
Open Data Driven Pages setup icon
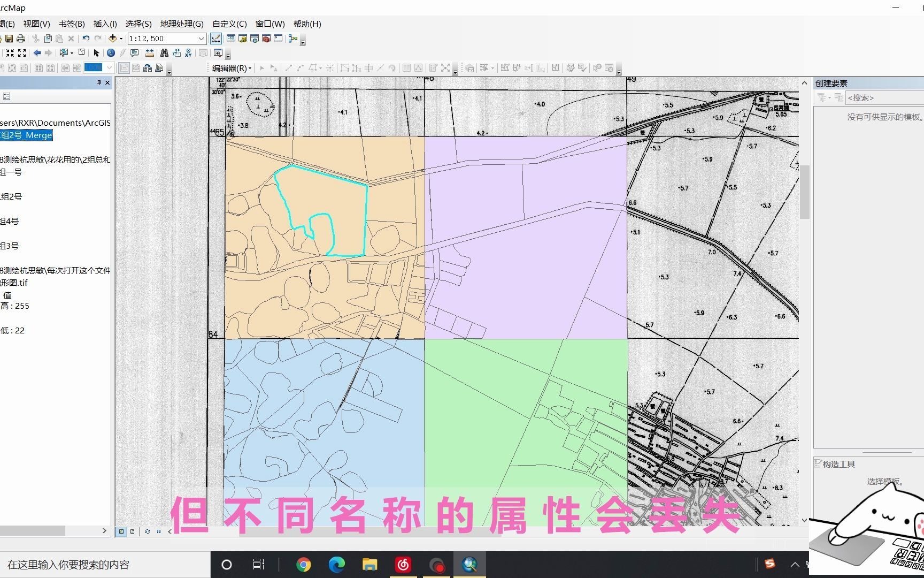[x=159, y=67]
